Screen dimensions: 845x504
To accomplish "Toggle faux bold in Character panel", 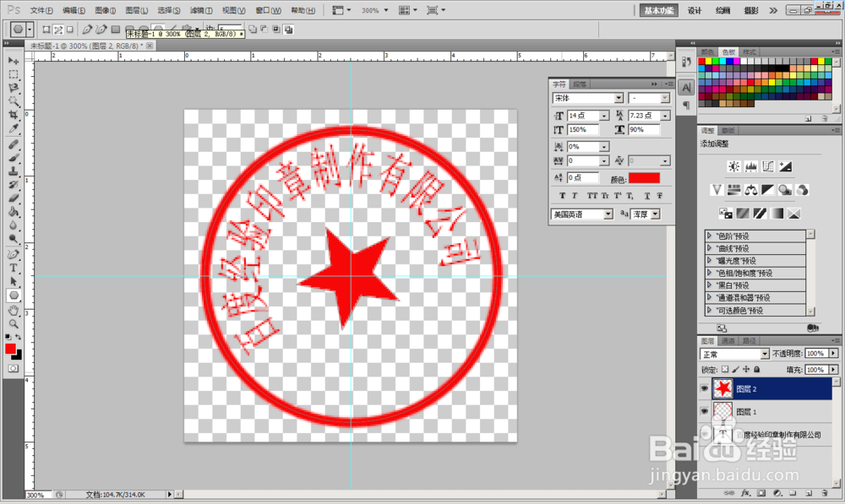I will pyautogui.click(x=562, y=196).
